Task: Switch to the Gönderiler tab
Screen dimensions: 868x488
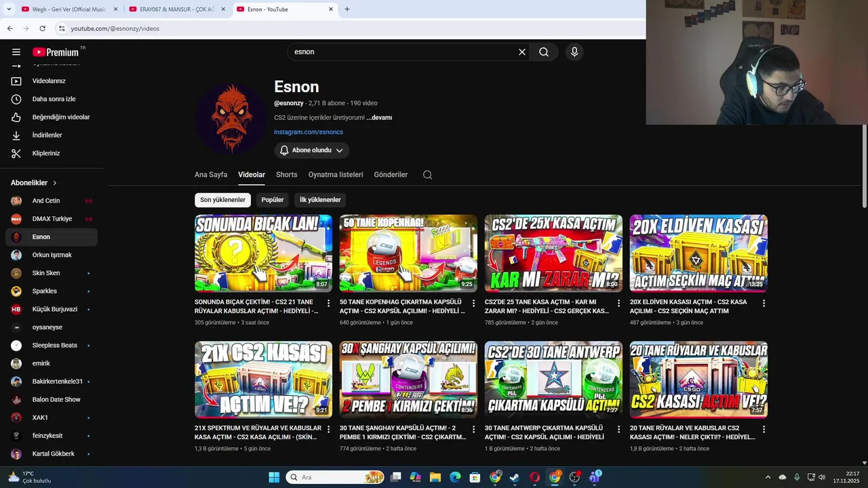Action: 391,175
